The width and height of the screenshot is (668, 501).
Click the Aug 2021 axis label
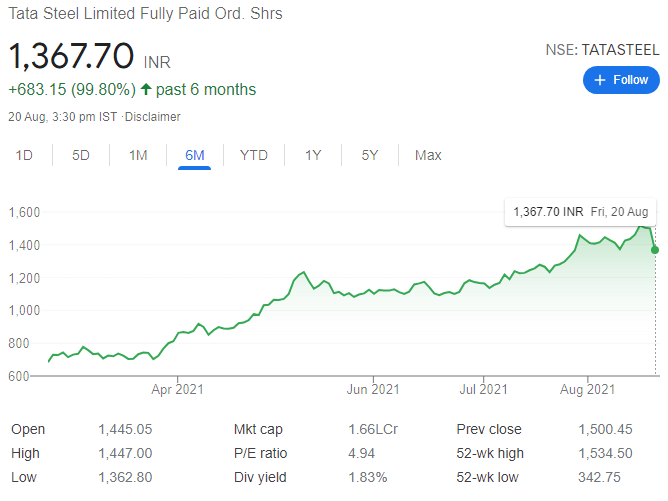pos(587,389)
